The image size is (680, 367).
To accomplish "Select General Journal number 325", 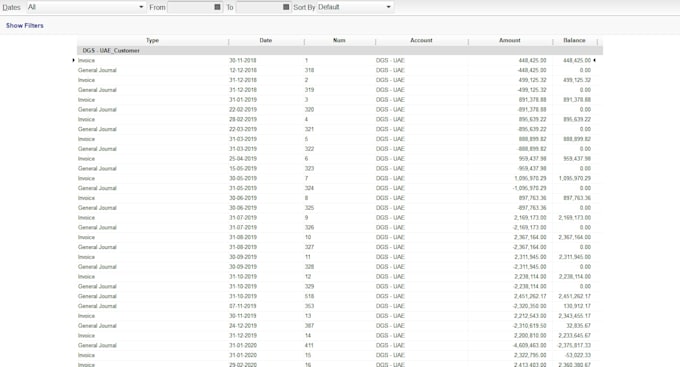I will tap(309, 208).
